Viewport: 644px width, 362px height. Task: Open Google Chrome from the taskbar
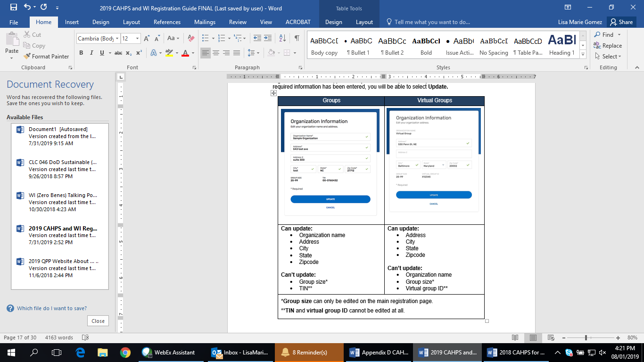tap(125, 352)
